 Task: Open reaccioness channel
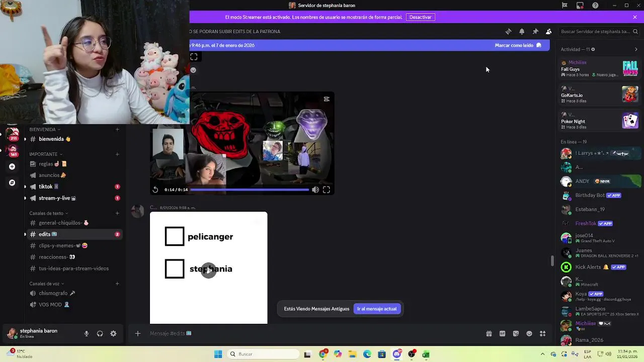click(x=74, y=257)
